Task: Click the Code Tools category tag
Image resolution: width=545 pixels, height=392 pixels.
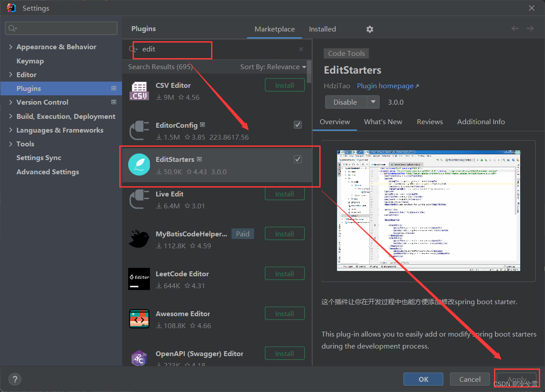Action: tap(346, 54)
